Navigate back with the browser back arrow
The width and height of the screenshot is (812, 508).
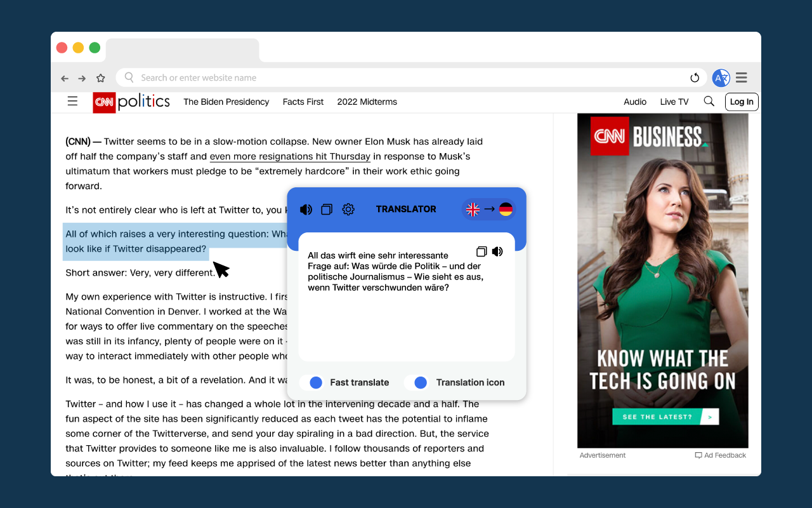coord(64,77)
